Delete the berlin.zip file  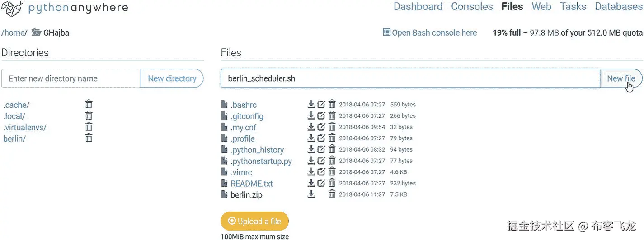tap(332, 194)
